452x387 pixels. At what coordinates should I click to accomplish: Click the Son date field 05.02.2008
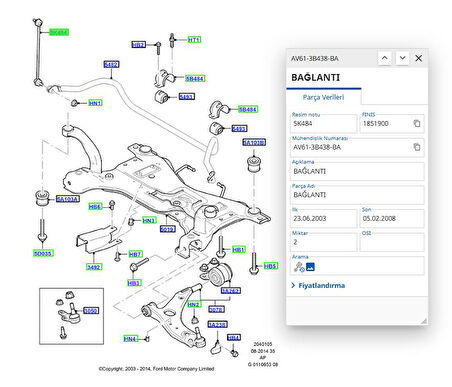tap(392, 218)
